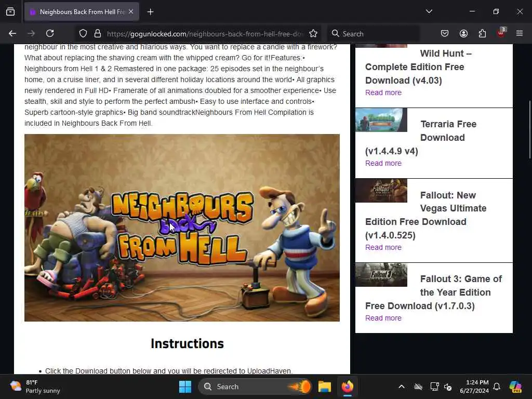This screenshot has height=399, width=532.
Task: Open the Firefox account icon
Action: (463, 33)
